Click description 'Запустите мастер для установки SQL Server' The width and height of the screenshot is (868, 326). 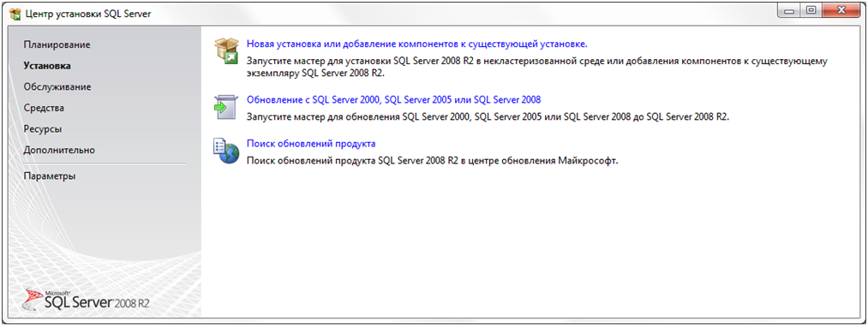(537, 67)
